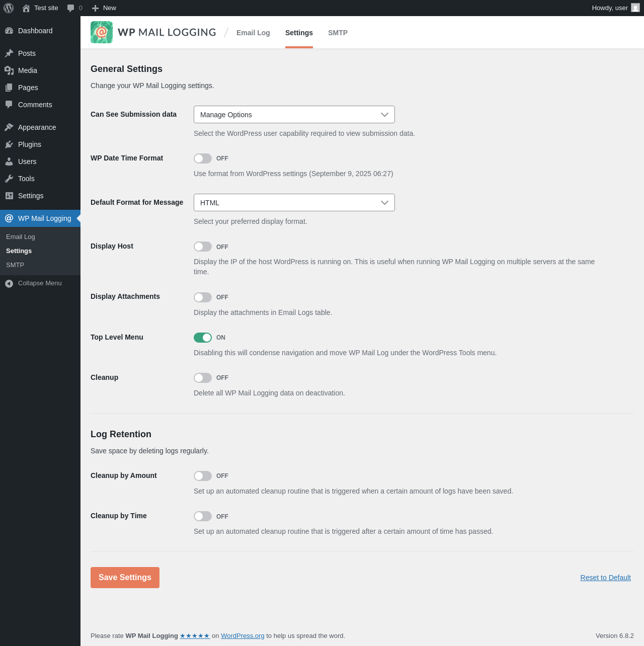
Task: Toggle the Cleanup on deactivation switch
Action: (x=203, y=378)
